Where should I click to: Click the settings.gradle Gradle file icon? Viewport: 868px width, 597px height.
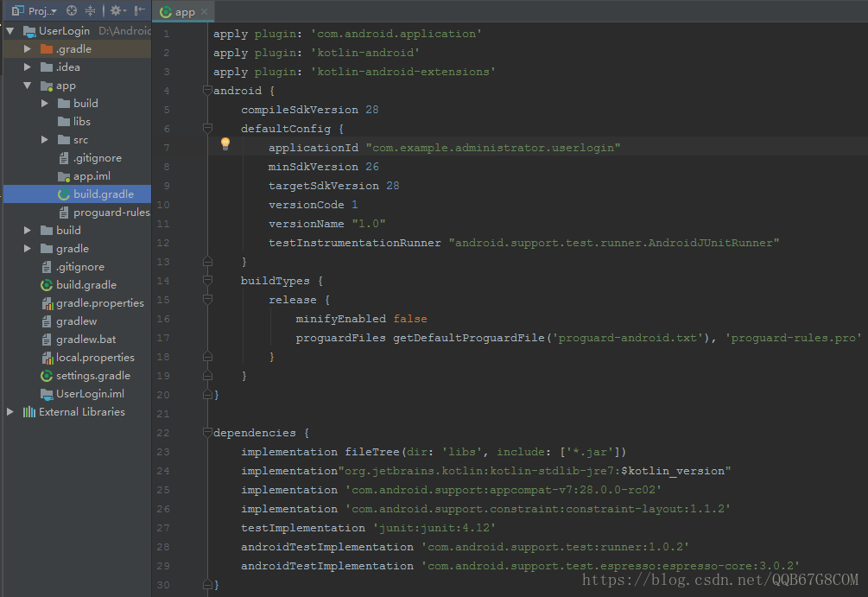coord(47,376)
